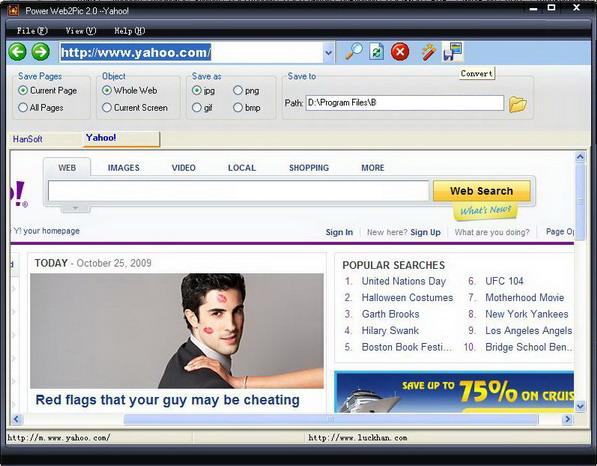
Task: Open the MORE search tab
Action: pyautogui.click(x=373, y=168)
